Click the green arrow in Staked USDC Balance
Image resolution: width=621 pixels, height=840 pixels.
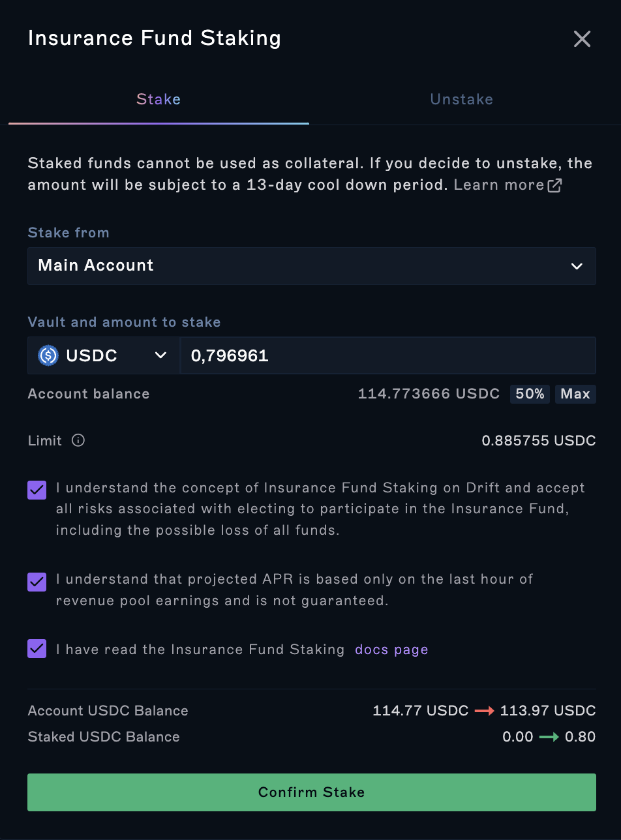click(549, 737)
